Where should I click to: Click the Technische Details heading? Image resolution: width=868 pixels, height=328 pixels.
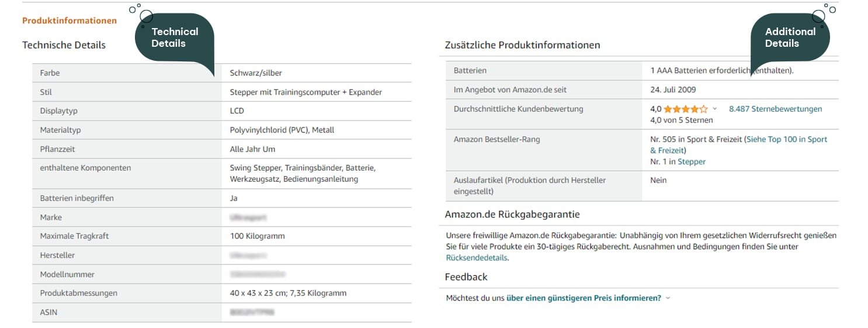pyautogui.click(x=64, y=45)
